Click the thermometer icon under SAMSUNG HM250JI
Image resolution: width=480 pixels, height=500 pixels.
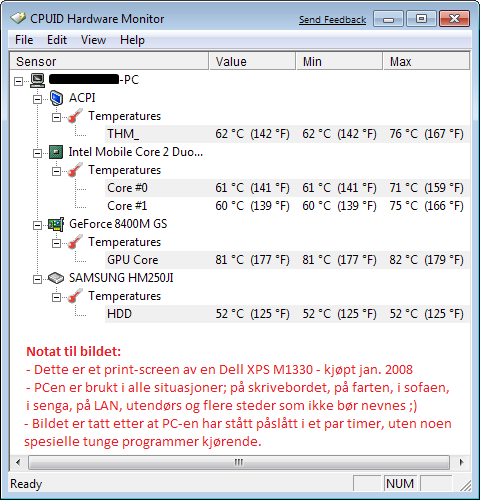point(75,296)
